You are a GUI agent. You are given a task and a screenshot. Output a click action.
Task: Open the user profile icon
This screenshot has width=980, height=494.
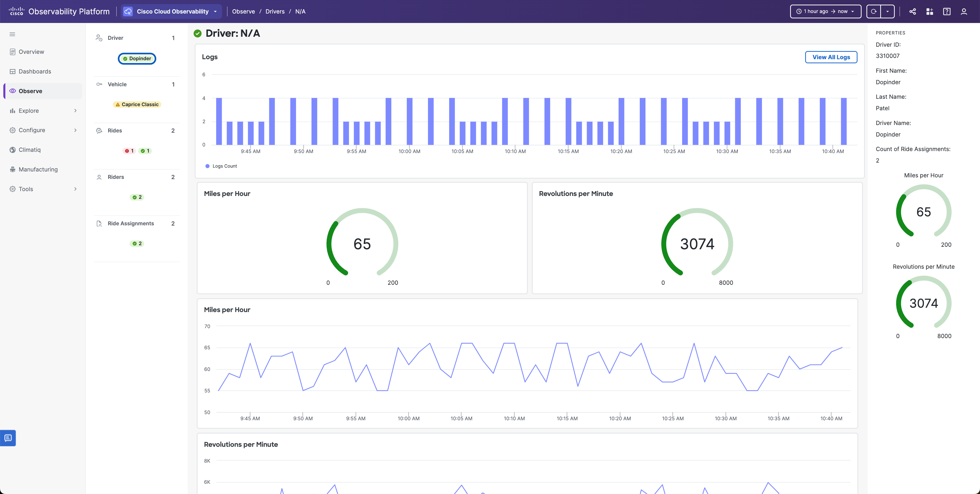tap(964, 11)
